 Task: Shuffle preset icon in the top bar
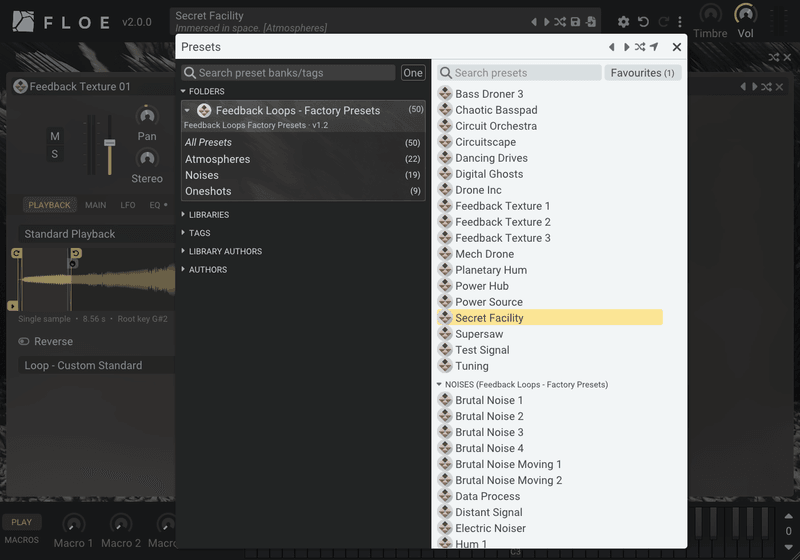point(560,22)
